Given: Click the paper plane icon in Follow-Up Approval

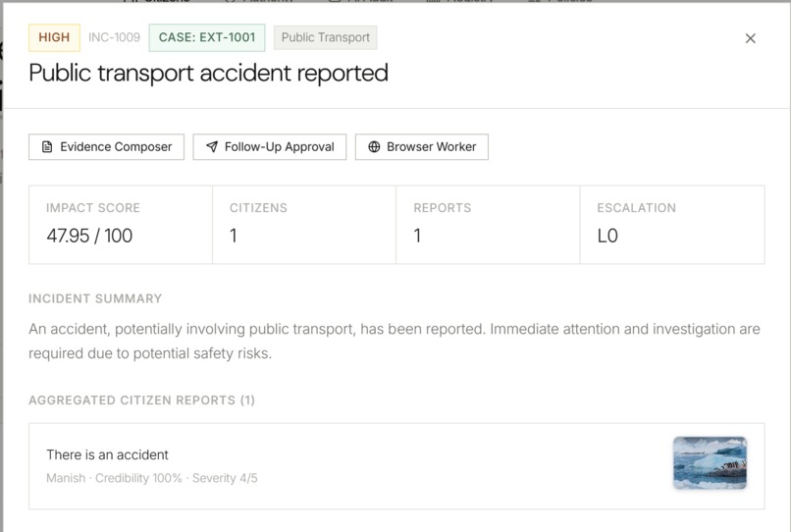Looking at the screenshot, I should (212, 147).
